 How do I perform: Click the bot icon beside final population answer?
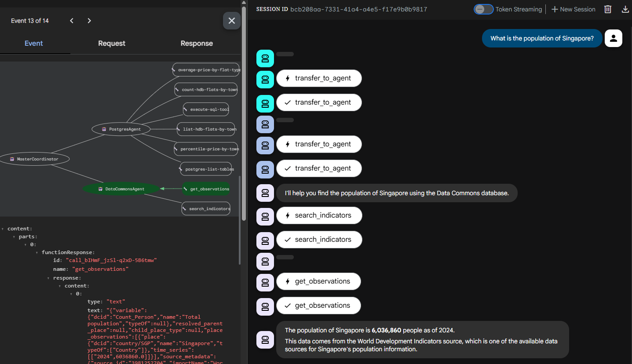click(x=265, y=339)
